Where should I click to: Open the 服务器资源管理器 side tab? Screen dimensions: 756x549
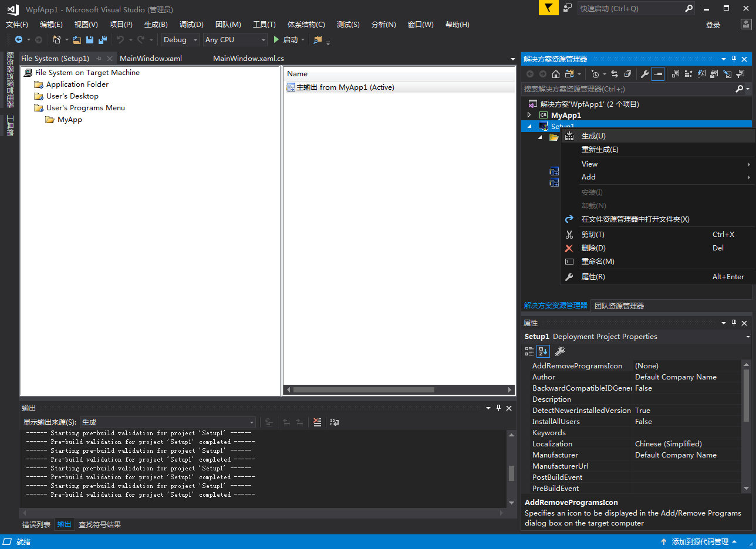pos(9,80)
